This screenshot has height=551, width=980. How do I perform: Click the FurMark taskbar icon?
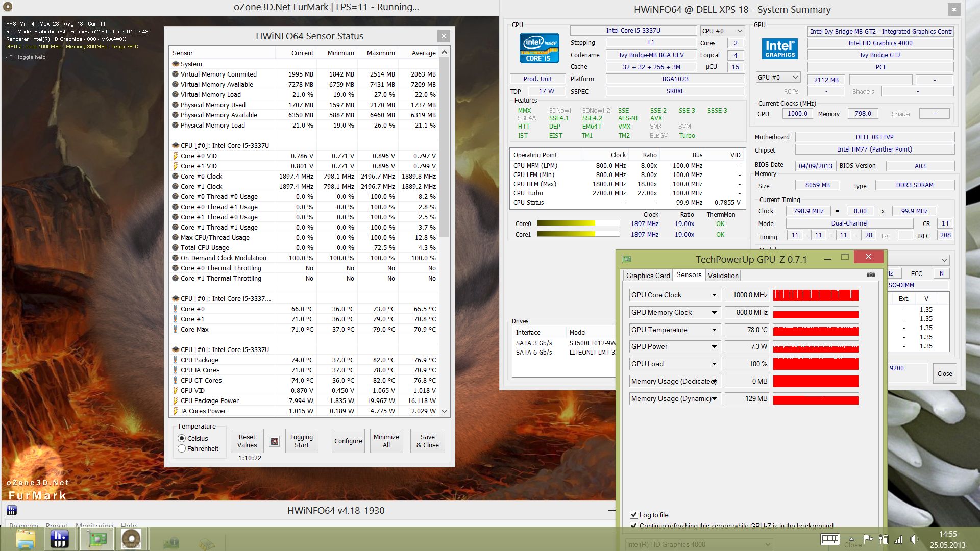[131, 539]
